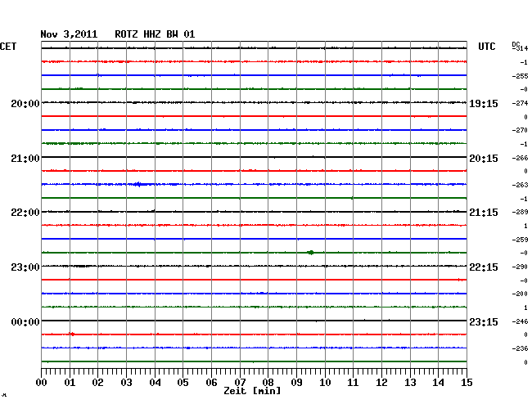Select minute 02 on the time axis
532x404 pixels.
[97, 383]
